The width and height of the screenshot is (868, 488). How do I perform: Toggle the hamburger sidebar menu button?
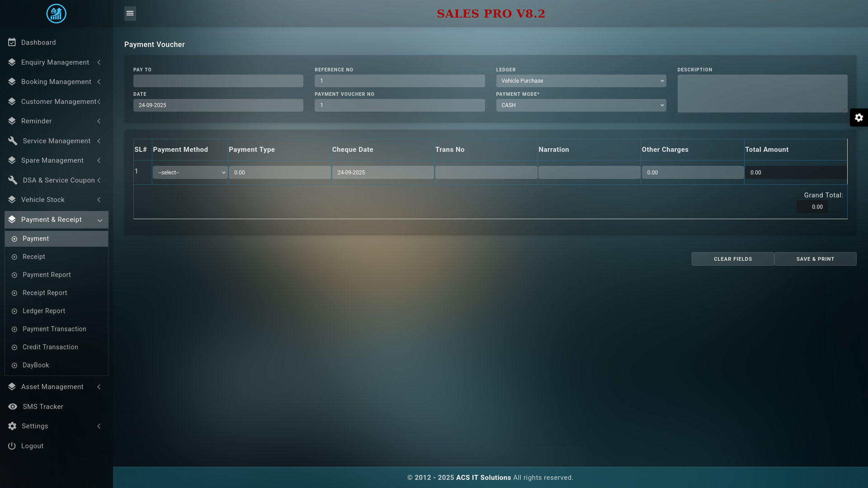(x=130, y=14)
